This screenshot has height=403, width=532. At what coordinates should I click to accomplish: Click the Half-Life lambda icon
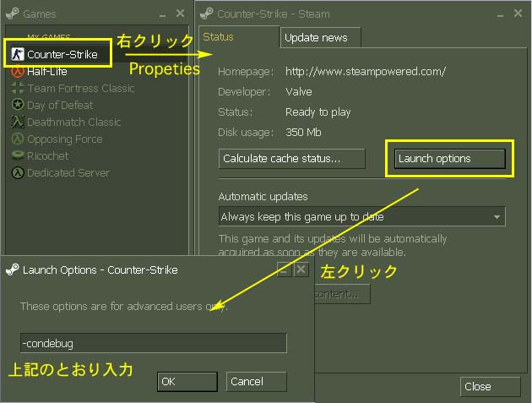click(18, 71)
